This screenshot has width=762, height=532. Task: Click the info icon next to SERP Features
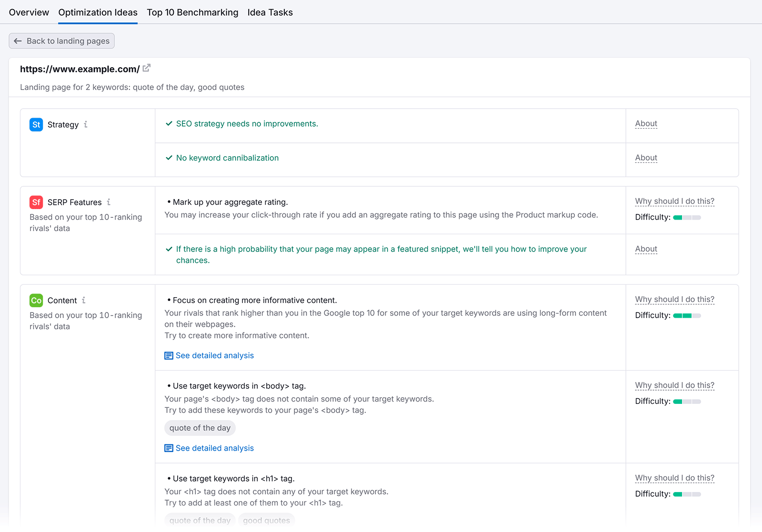(x=109, y=202)
